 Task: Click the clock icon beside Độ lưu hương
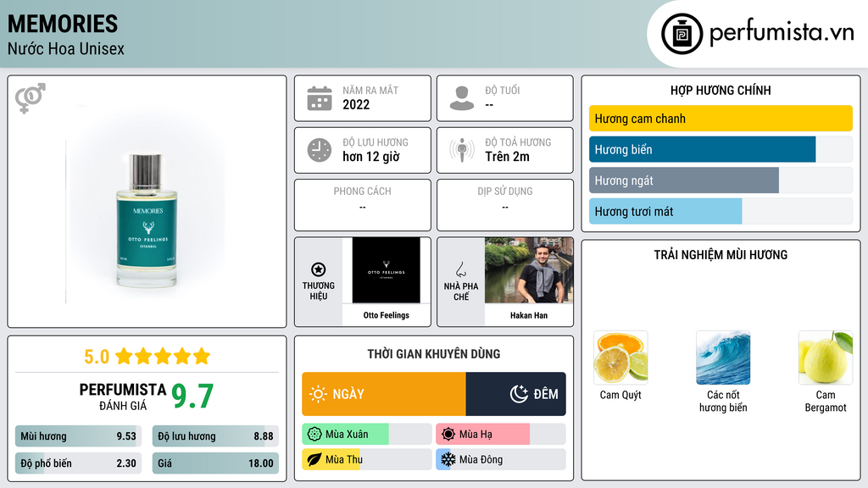click(320, 150)
